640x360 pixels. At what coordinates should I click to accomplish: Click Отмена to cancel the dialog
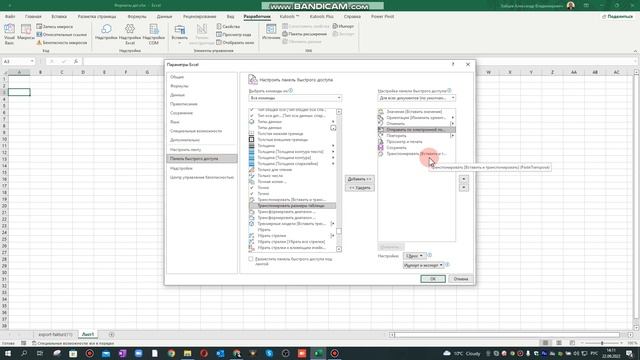click(x=460, y=279)
